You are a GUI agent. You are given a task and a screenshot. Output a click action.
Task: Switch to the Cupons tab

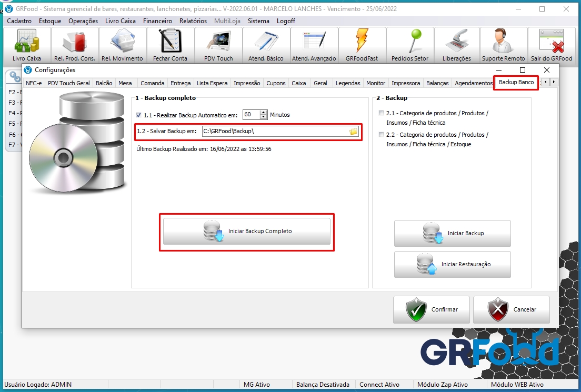276,83
